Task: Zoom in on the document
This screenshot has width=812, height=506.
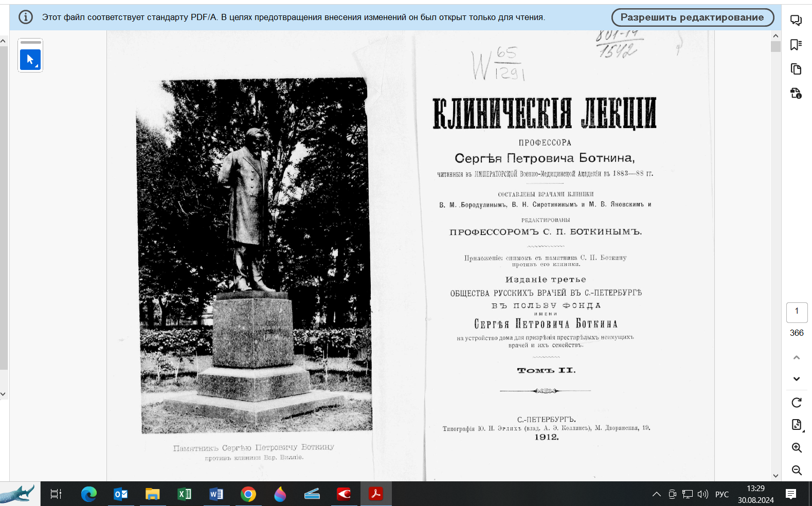Action: coord(797,447)
